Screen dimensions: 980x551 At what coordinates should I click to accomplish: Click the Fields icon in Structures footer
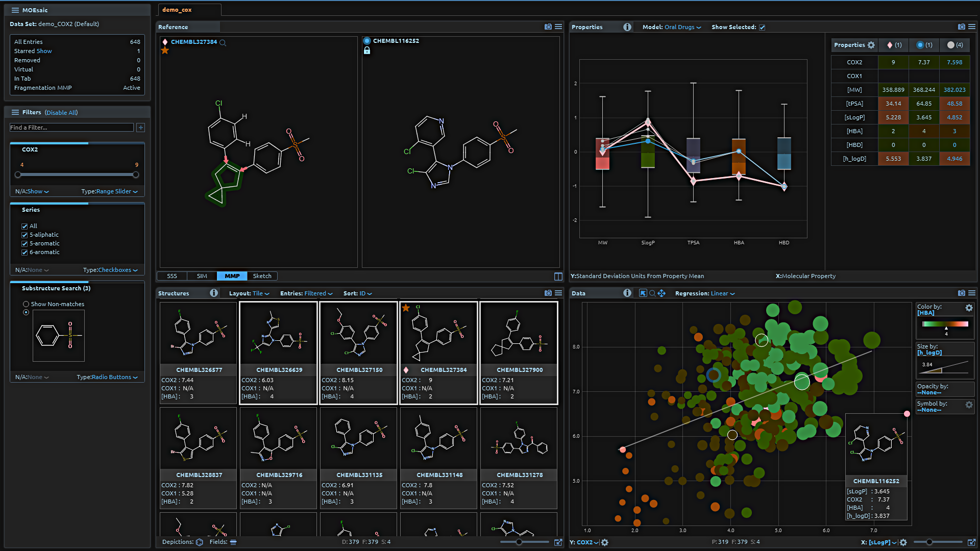(x=233, y=542)
